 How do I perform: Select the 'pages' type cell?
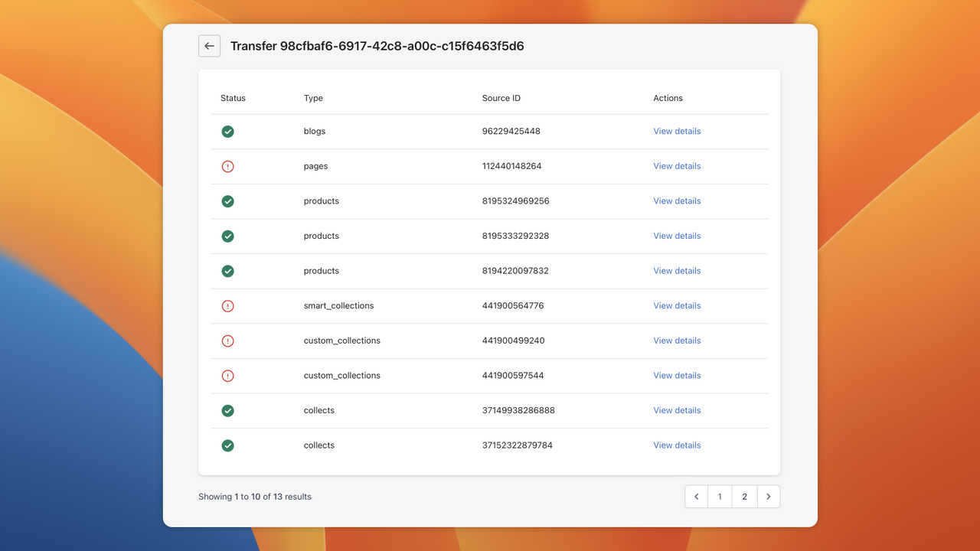(x=315, y=166)
